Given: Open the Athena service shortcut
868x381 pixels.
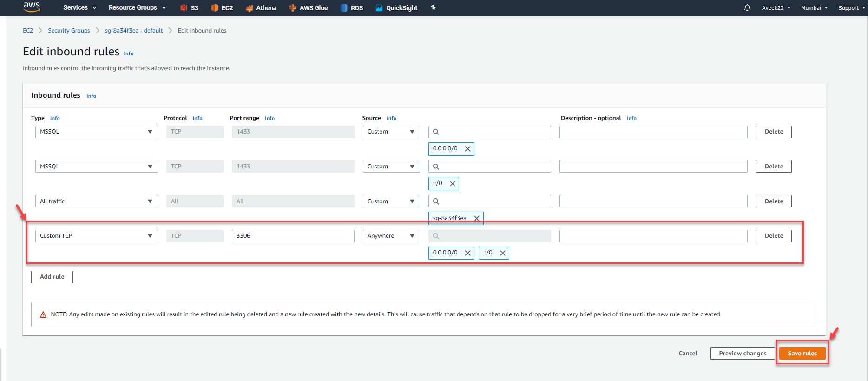Looking at the screenshot, I should [x=261, y=8].
